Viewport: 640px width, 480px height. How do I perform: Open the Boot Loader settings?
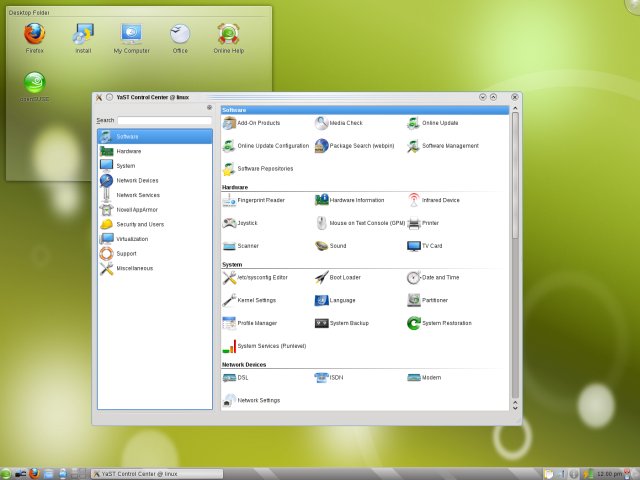(344, 277)
